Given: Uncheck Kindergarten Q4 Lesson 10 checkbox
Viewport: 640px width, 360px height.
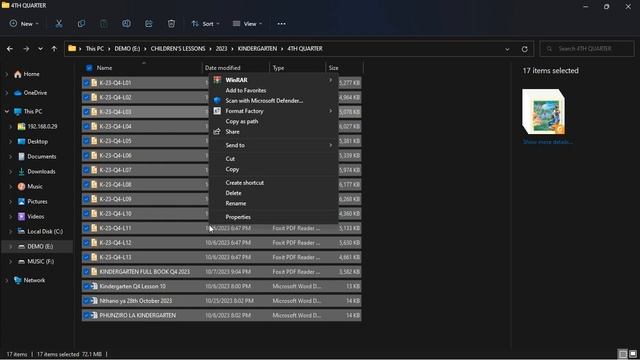Looking at the screenshot, I should point(86,286).
